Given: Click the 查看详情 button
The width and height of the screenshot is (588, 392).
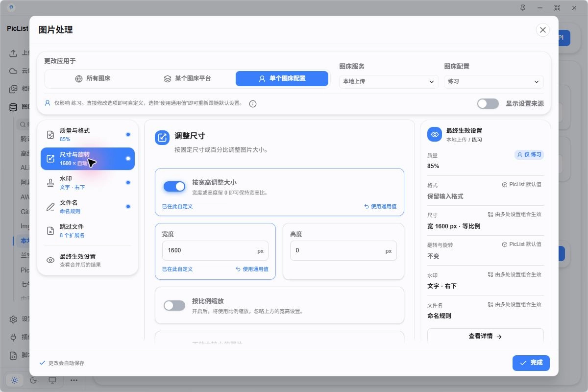Looking at the screenshot, I should [x=486, y=336].
